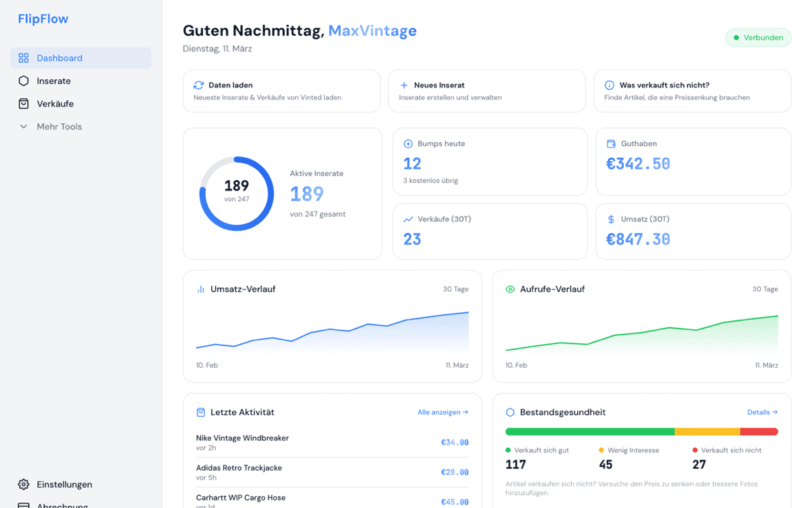Click the Einstellungen gear icon

24,484
